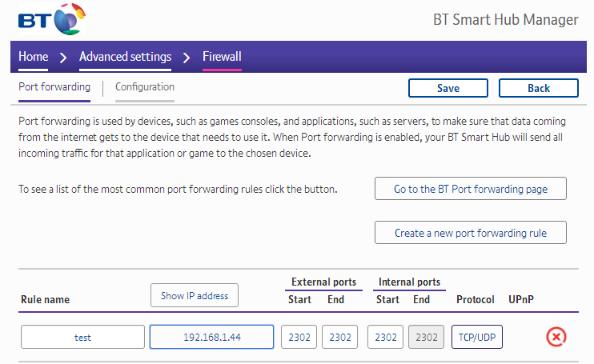This screenshot has width=594, height=364.
Task: Edit the rule name field 'test'
Action: (x=83, y=337)
